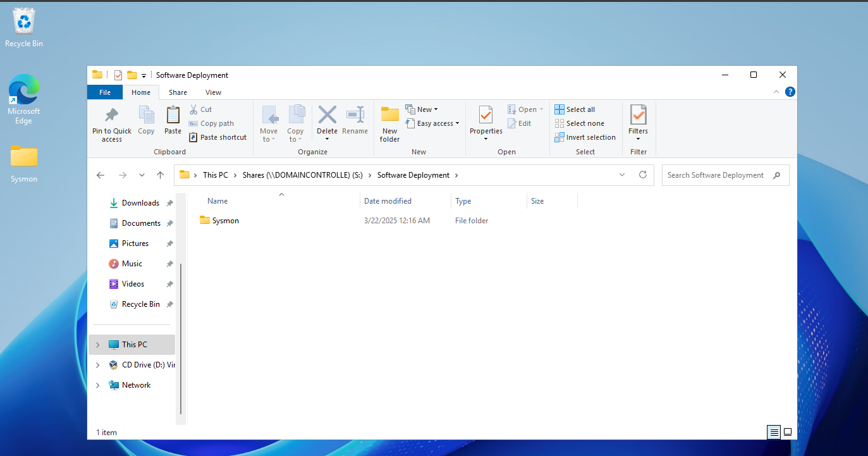Click the Paste clipboard icon

pos(173,116)
